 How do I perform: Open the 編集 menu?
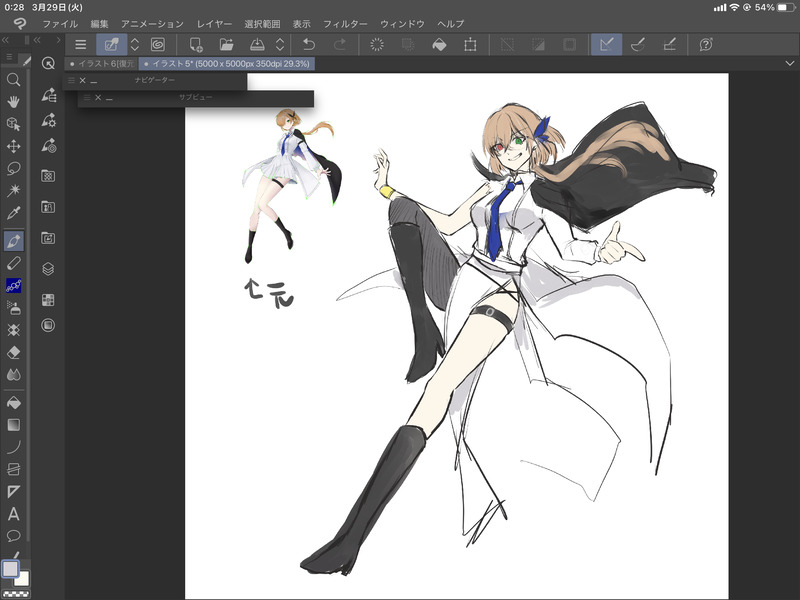click(99, 24)
